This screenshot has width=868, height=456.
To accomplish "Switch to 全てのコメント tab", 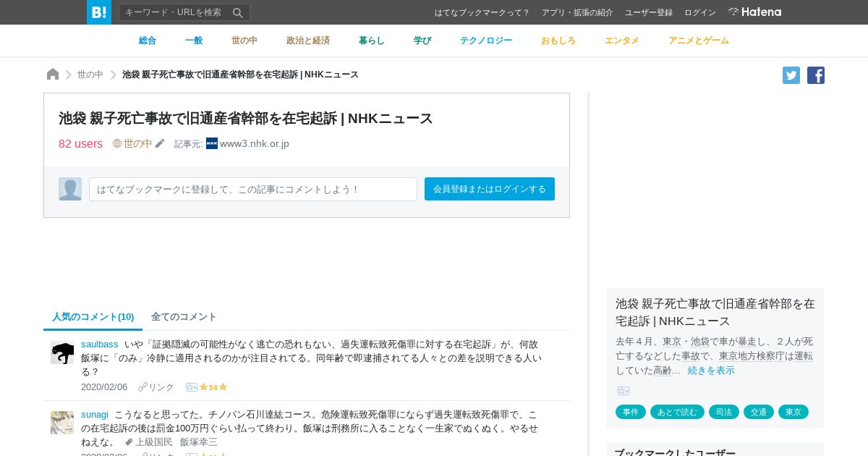I will click(x=184, y=316).
